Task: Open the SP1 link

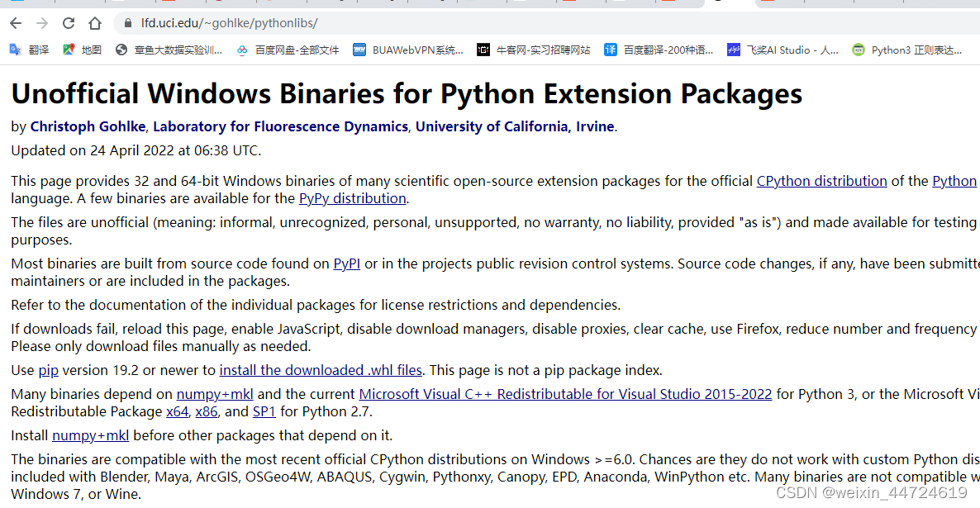Action: coord(264,412)
